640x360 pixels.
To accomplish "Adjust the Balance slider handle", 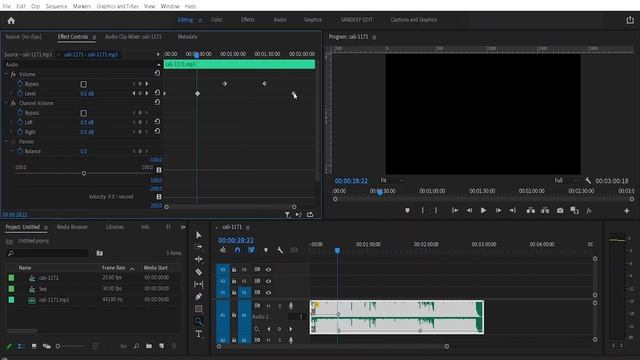I will click(84, 173).
